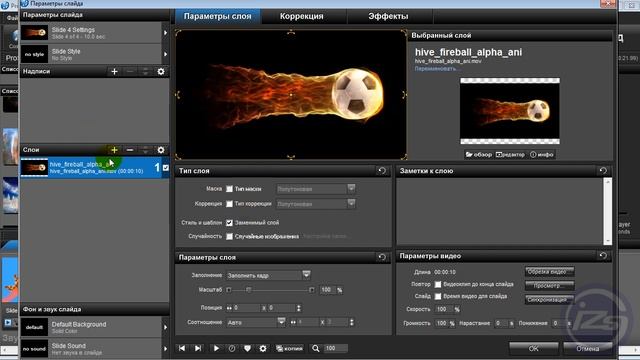Expand Slide Style arrow
Screen dimensions: 640x360
(x=165, y=54)
